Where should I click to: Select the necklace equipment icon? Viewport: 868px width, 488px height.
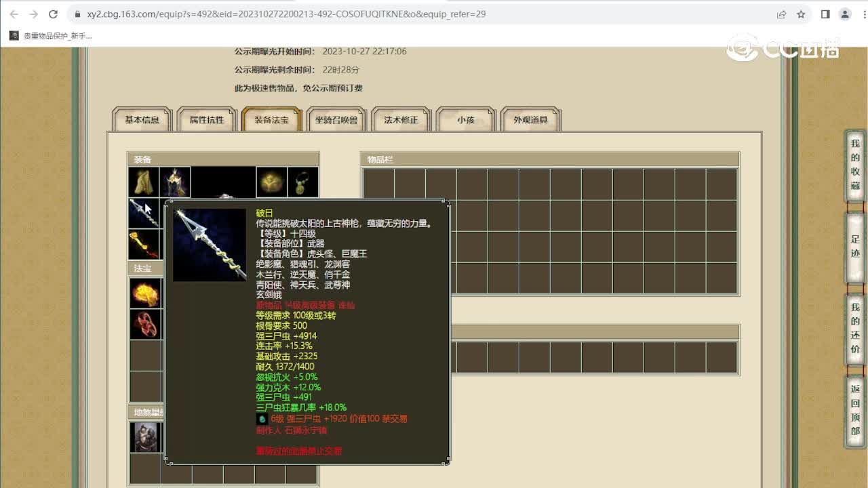point(302,182)
